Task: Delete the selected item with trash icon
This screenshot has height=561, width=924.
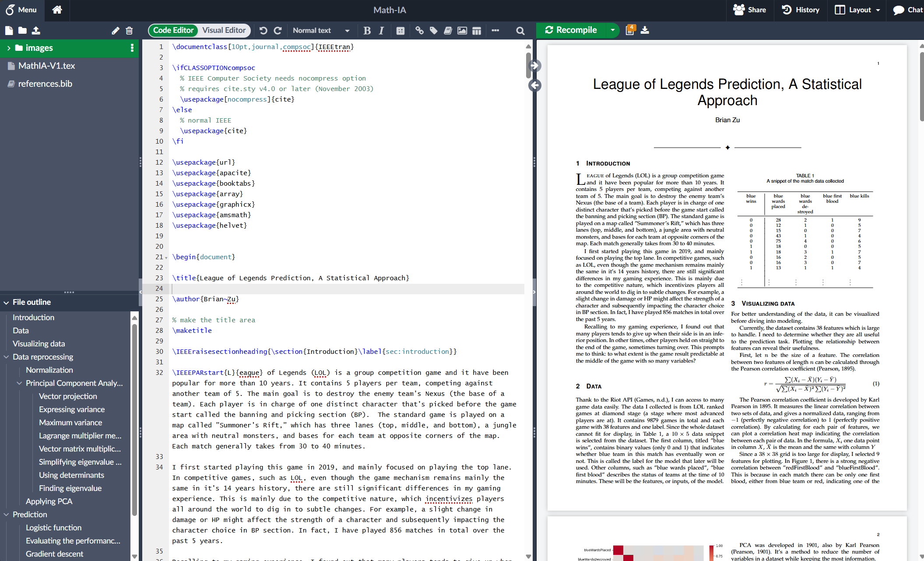Action: click(x=129, y=31)
